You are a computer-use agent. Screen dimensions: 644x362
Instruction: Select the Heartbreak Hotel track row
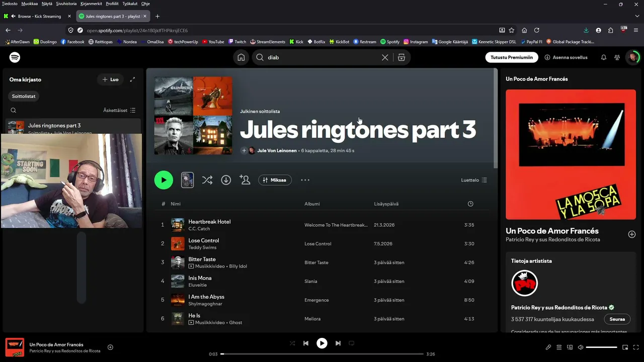321,225
